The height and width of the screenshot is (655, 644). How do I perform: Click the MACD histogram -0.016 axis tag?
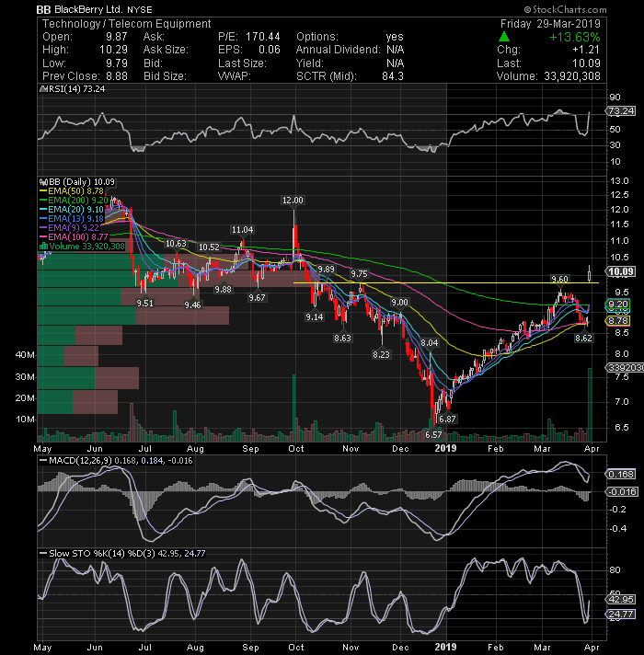point(622,492)
